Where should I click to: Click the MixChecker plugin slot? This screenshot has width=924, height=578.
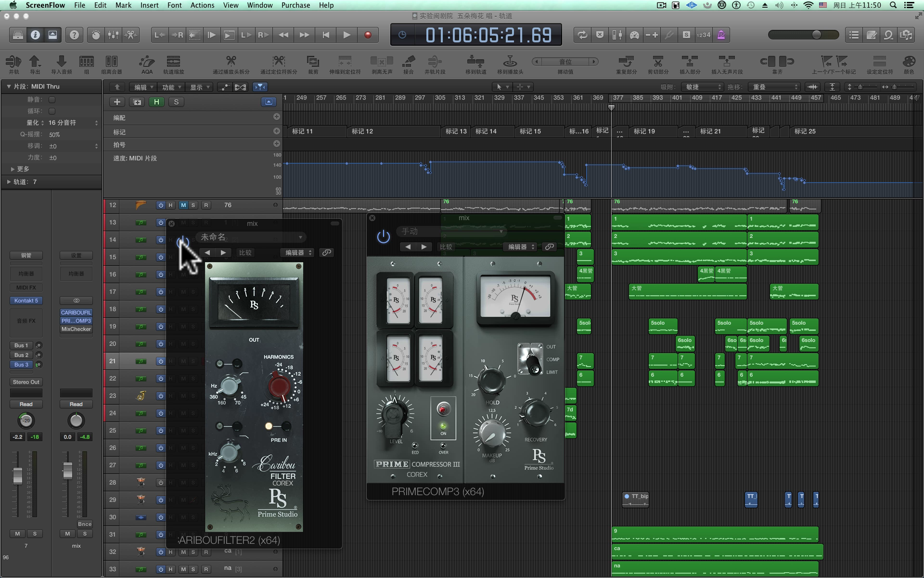(76, 329)
